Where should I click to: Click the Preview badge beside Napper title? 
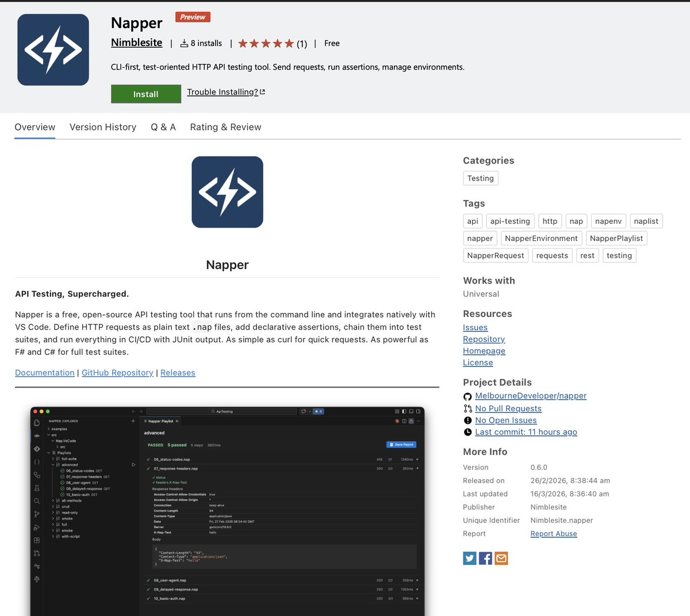193,17
